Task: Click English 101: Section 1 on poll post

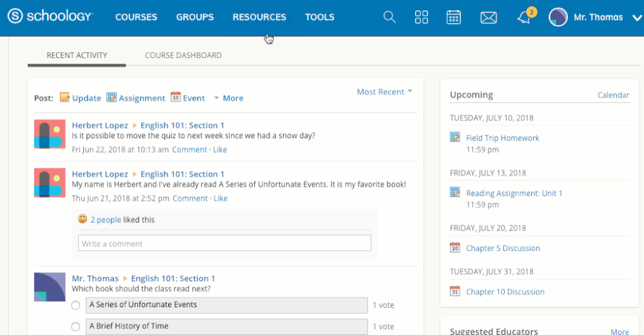Action: [173, 278]
